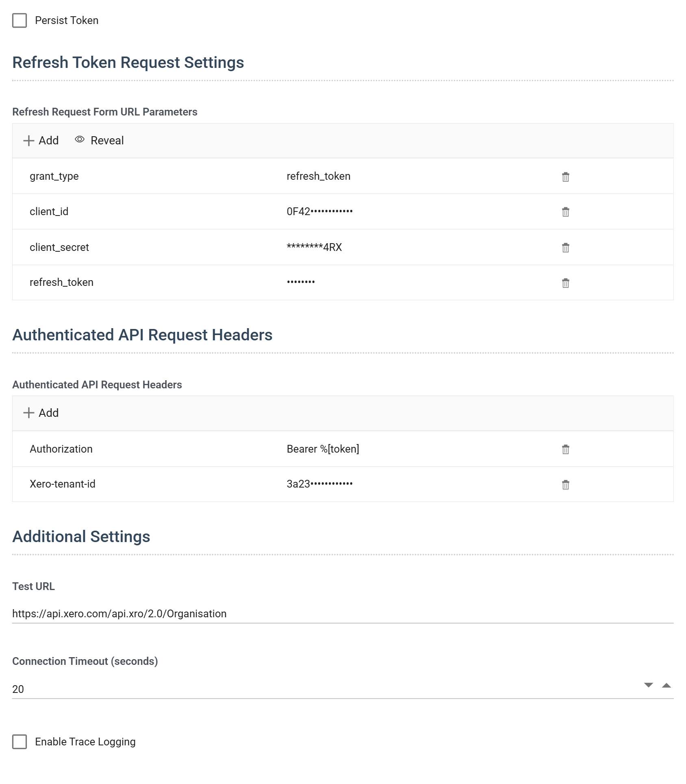The image size is (686, 784).
Task: Delete the refresh_token parameter row
Action: (565, 283)
